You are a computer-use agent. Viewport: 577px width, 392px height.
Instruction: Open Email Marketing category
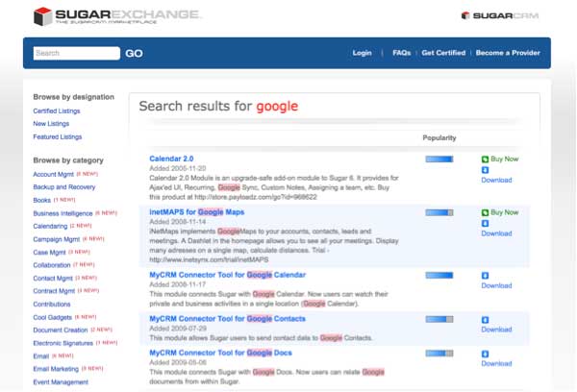pyautogui.click(x=56, y=369)
